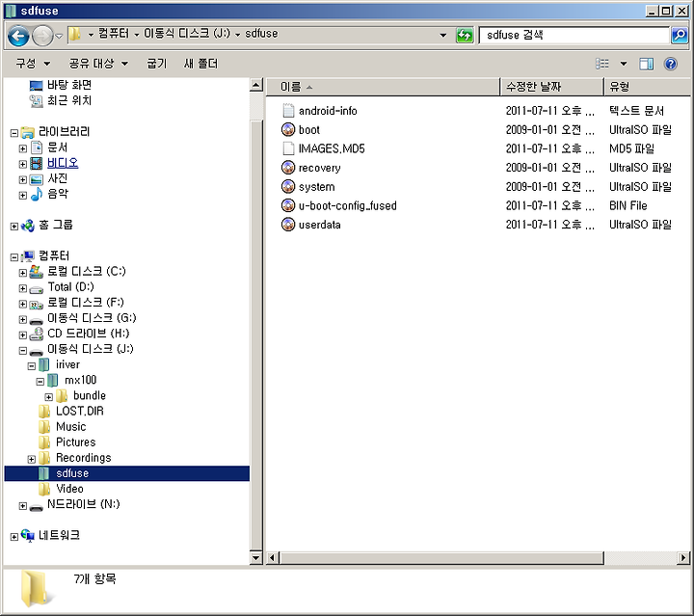Select 이동식 디스크 (J:) in address breadcrumb

pos(187,34)
